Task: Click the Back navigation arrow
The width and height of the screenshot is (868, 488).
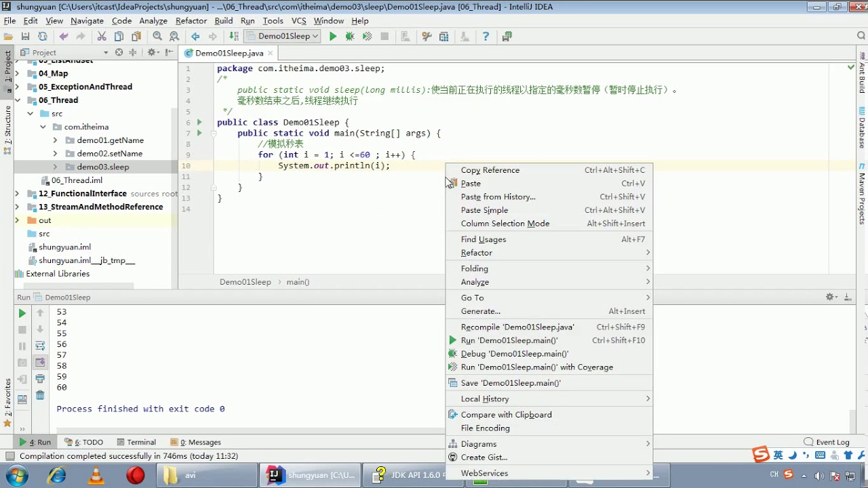Action: click(x=195, y=37)
